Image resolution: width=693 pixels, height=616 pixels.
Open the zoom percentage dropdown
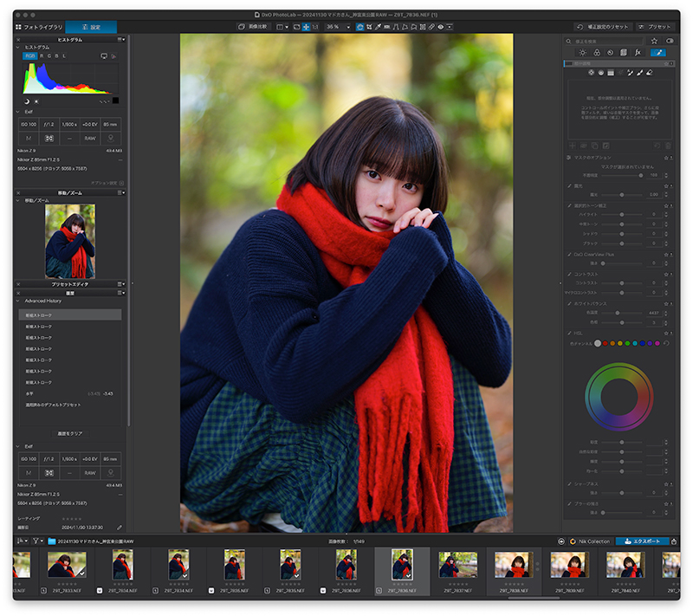348,27
